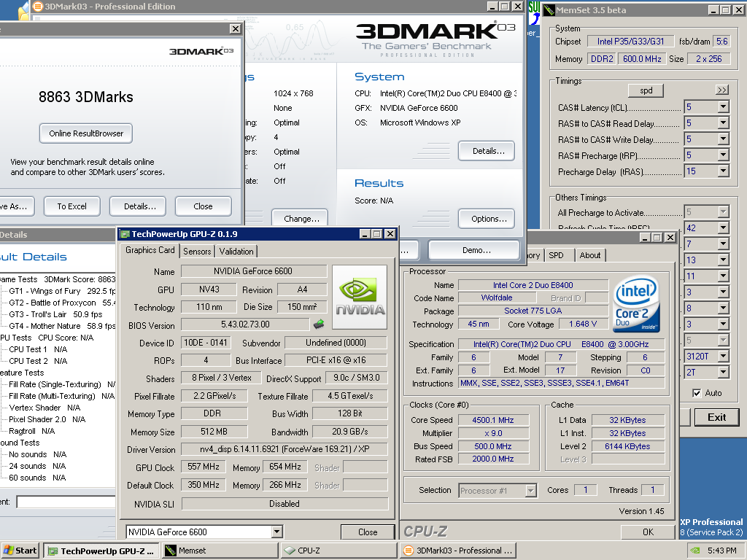Select Fill Rate (Multi-Texturing) row
The height and width of the screenshot is (560, 747).
click(62, 396)
